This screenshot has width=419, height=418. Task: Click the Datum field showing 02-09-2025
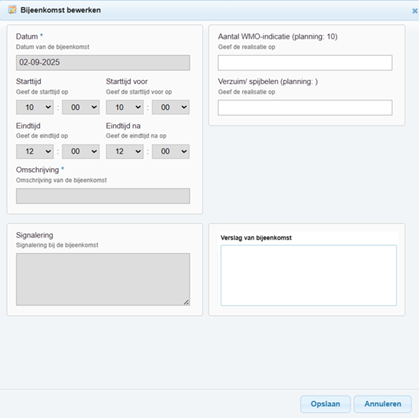[x=103, y=63]
